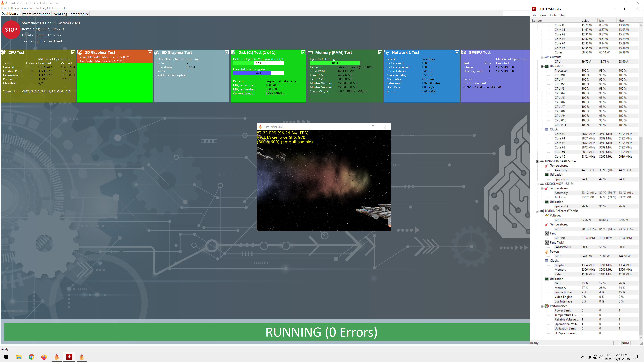Click the Memory Test RAM stick icon
Image resolution: width=644 pixels, height=362 pixels.
point(310,52)
